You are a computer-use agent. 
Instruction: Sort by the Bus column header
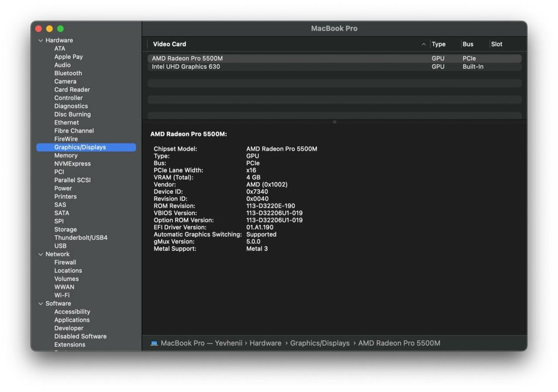(x=468, y=44)
